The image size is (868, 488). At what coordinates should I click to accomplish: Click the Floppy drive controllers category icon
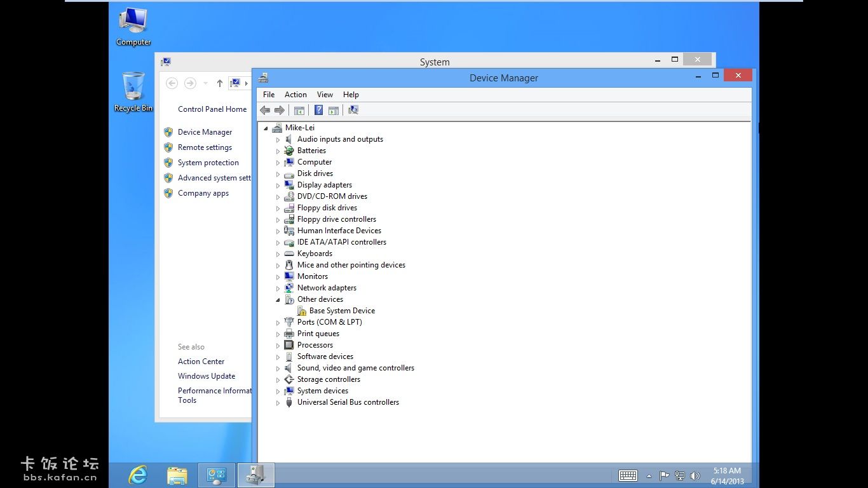click(289, 219)
